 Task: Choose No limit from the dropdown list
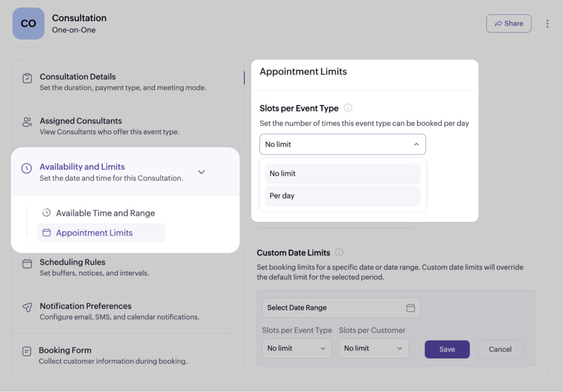(x=342, y=174)
